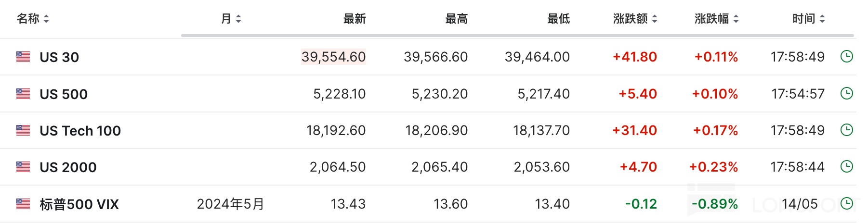Click the US flag beside US 30

tap(23, 57)
